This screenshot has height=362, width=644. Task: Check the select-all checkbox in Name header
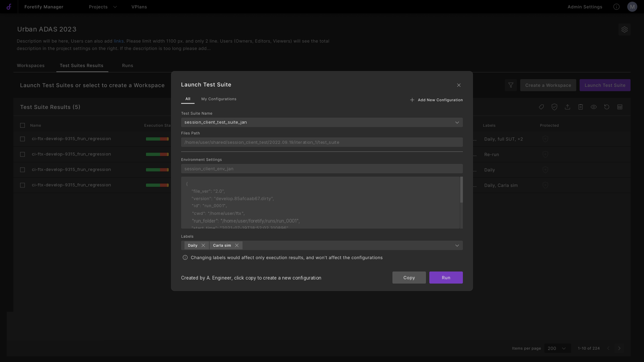pyautogui.click(x=22, y=125)
